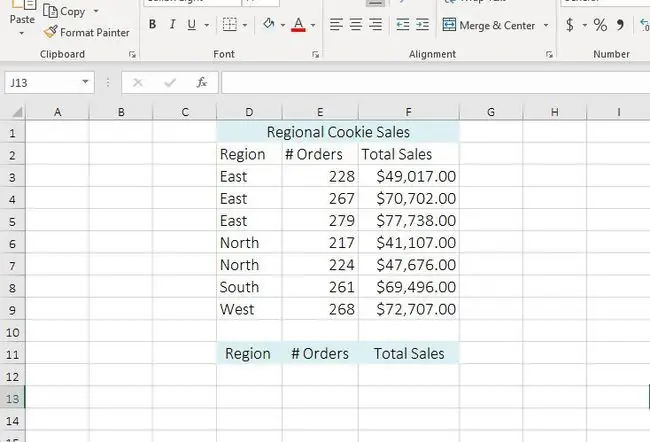Select # Orders header in row 11
The height and width of the screenshot is (442, 650).
point(320,354)
